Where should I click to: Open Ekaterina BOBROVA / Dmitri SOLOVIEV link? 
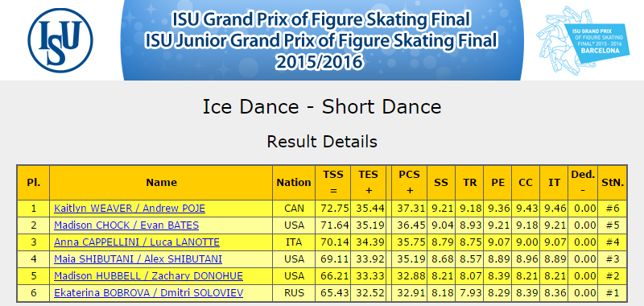(x=148, y=292)
